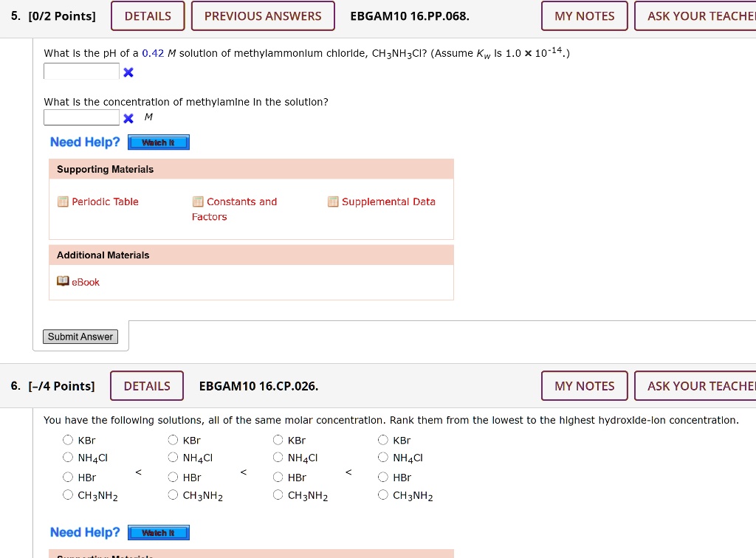Select KBr in the first ranking column

[68, 441]
